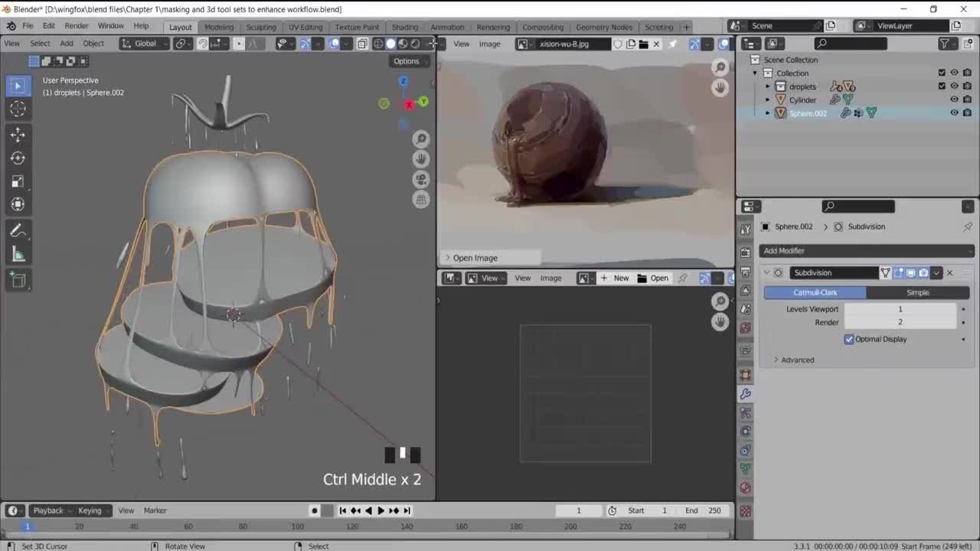Open the Particles properties tab
The height and width of the screenshot is (551, 980).
pos(746,412)
